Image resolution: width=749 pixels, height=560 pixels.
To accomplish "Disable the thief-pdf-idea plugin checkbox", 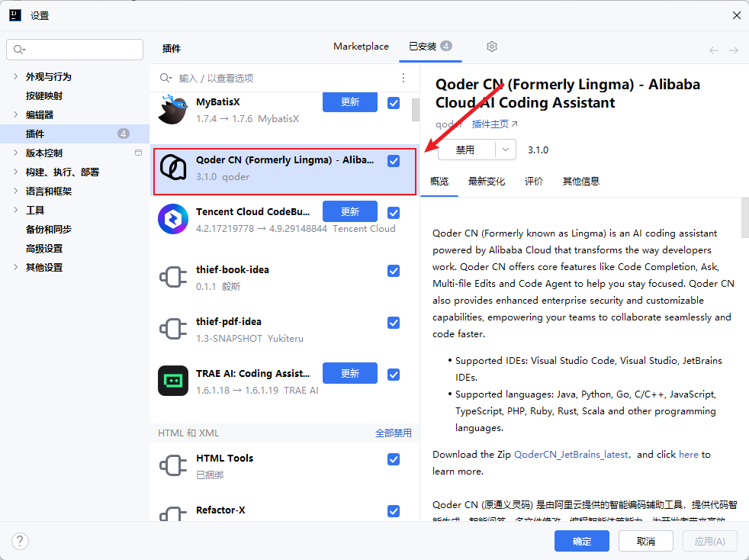I will [x=394, y=323].
